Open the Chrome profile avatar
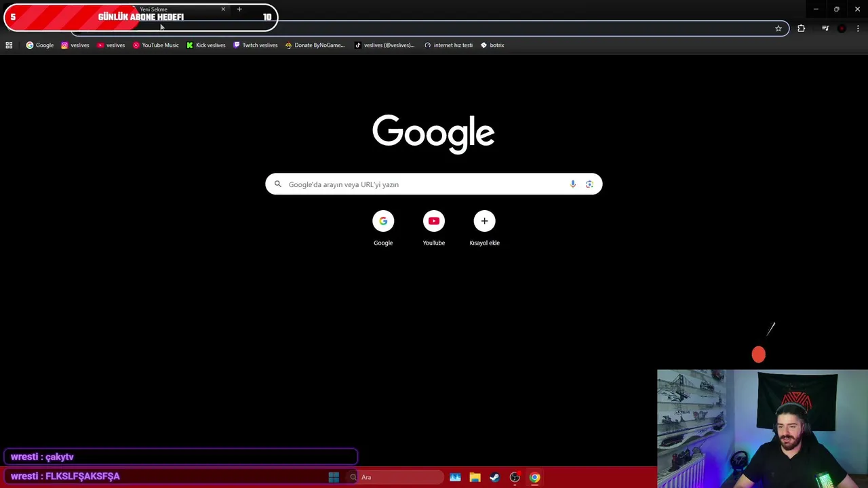 (842, 28)
